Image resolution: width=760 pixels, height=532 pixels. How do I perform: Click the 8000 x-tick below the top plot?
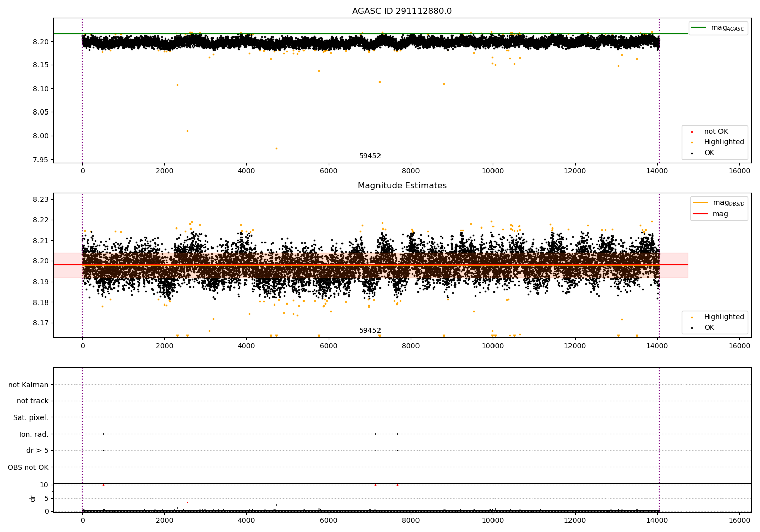point(410,171)
